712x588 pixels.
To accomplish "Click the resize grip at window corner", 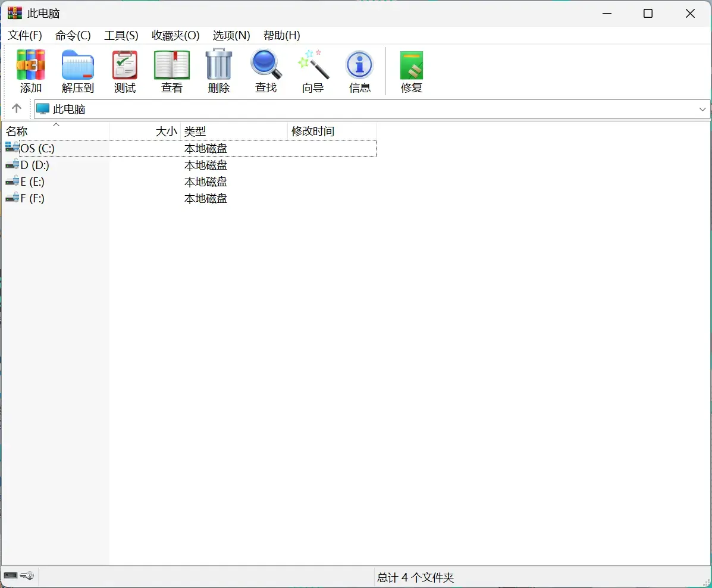I will (706, 581).
